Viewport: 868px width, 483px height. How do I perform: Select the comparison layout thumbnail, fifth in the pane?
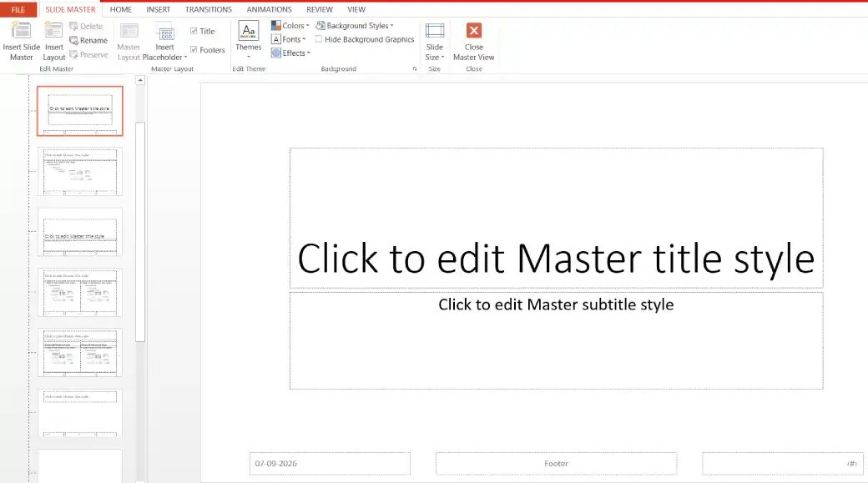click(x=80, y=352)
